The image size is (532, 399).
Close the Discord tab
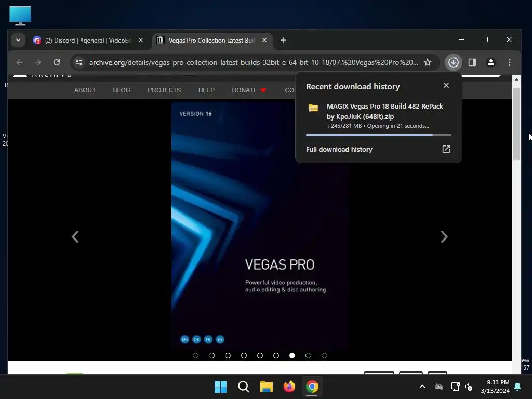point(141,40)
